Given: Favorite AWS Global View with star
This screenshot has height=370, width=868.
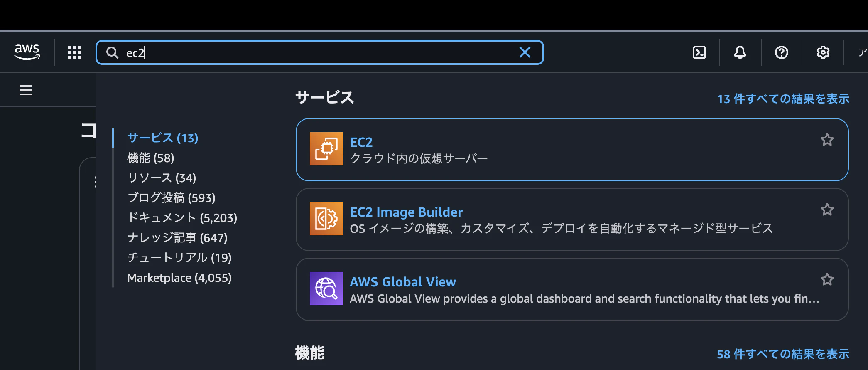Looking at the screenshot, I should coord(827,279).
